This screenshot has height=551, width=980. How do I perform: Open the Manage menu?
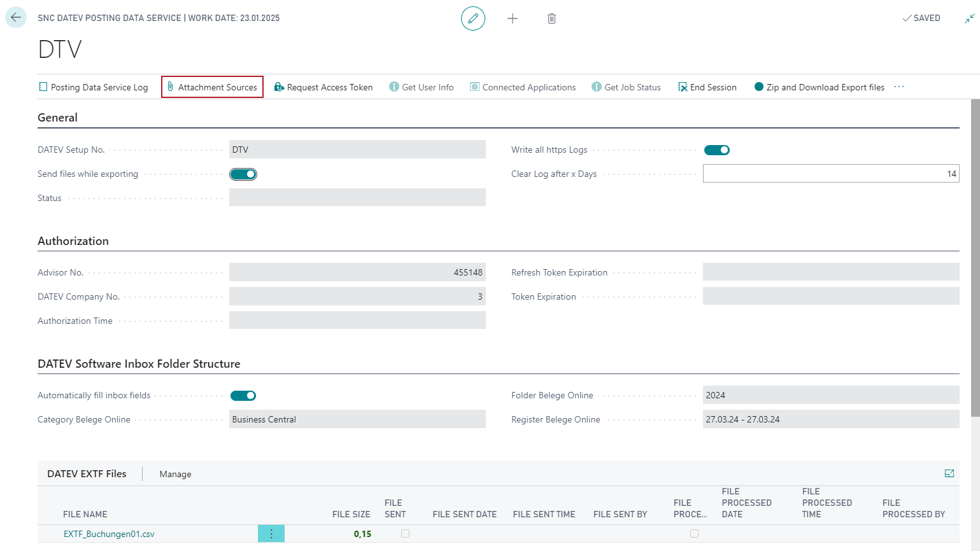(175, 474)
